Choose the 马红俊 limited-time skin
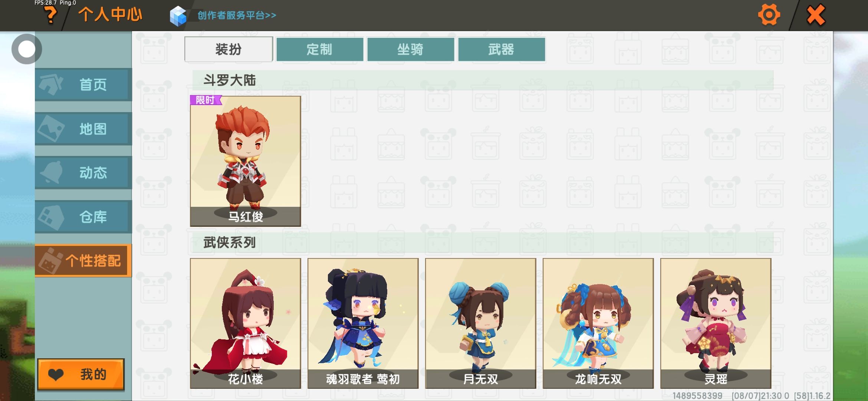This screenshot has width=868, height=401. coord(246,161)
